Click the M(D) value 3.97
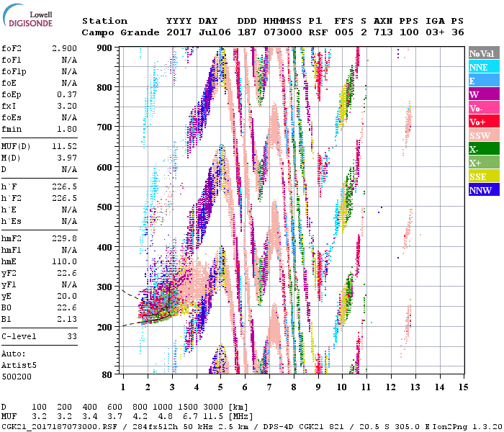The image size is (504, 432). pyautogui.click(x=67, y=158)
